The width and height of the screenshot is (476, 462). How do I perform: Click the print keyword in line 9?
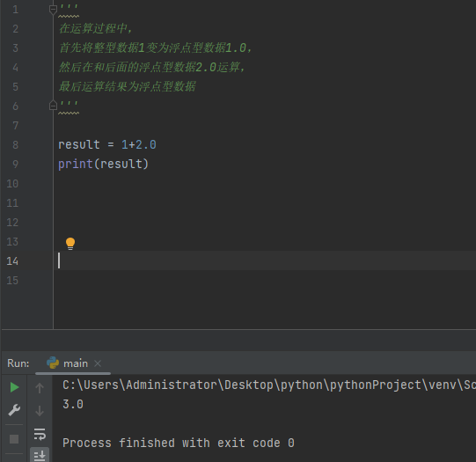76,165
